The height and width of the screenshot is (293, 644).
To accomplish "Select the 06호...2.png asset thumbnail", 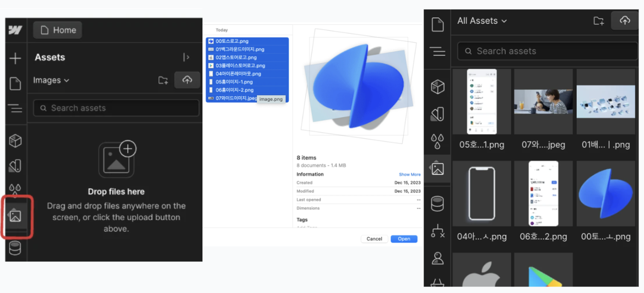I will click(x=543, y=194).
